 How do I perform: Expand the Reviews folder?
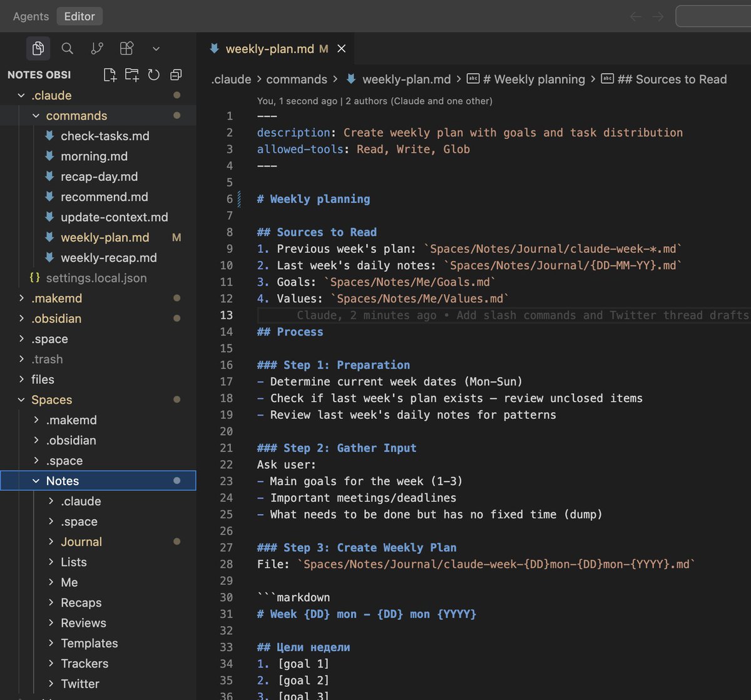pos(98,623)
